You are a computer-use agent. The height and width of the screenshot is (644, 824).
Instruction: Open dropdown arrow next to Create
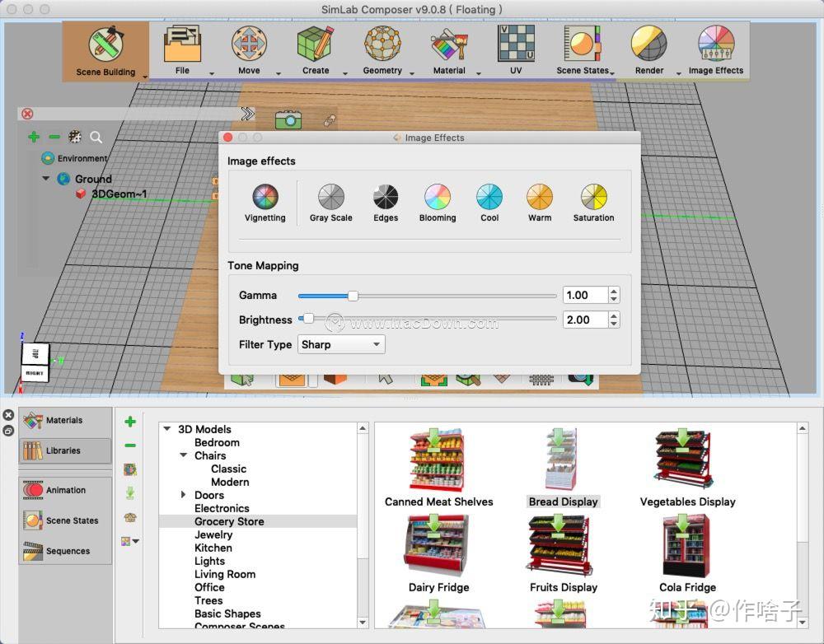(345, 73)
